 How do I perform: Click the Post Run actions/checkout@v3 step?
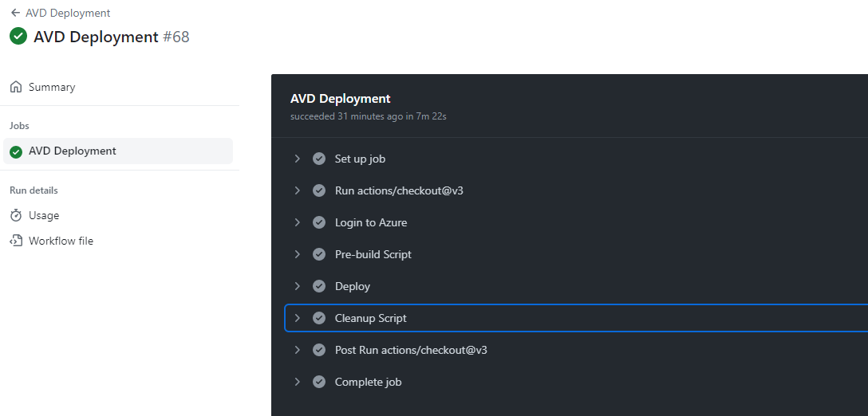[411, 350]
